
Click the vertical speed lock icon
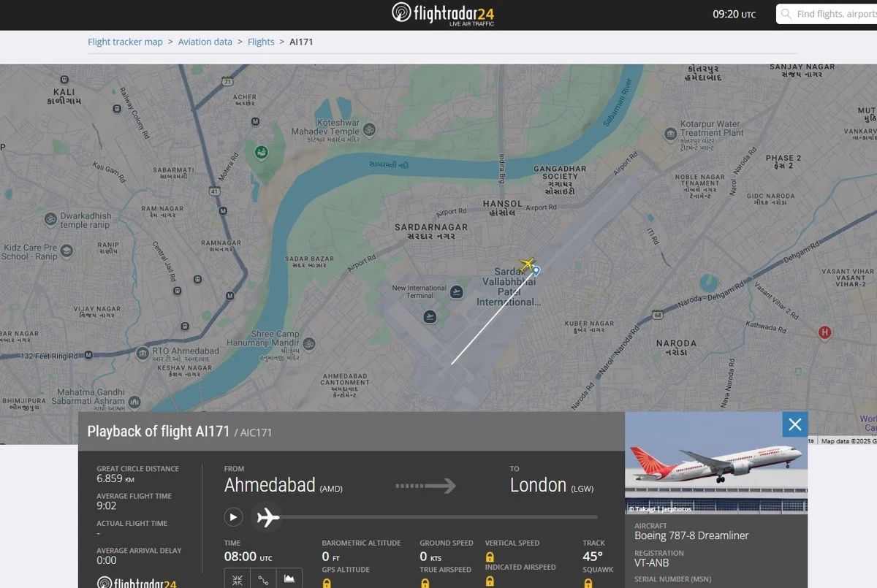[x=490, y=557]
